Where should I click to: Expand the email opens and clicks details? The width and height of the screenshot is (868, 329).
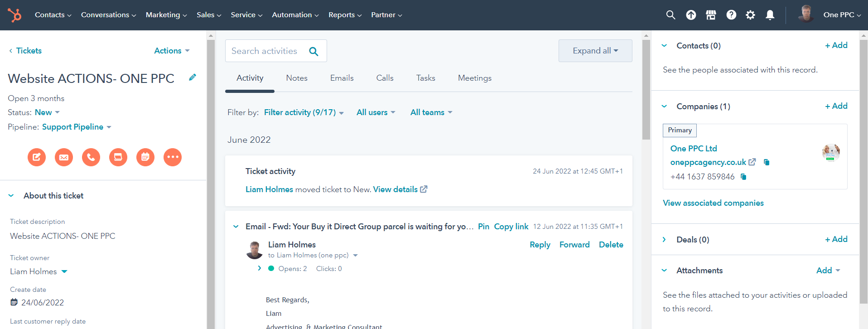[x=259, y=268]
